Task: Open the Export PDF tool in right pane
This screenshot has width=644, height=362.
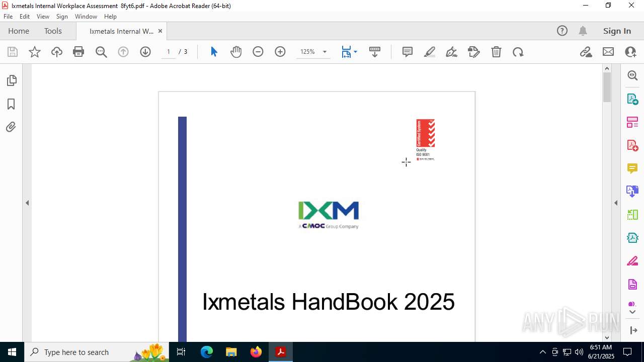Action: coord(632,99)
